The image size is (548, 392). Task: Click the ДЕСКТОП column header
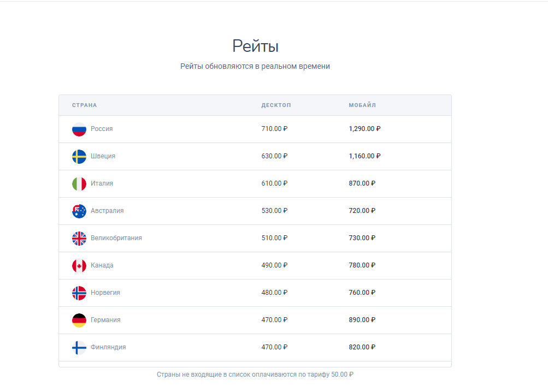(276, 105)
